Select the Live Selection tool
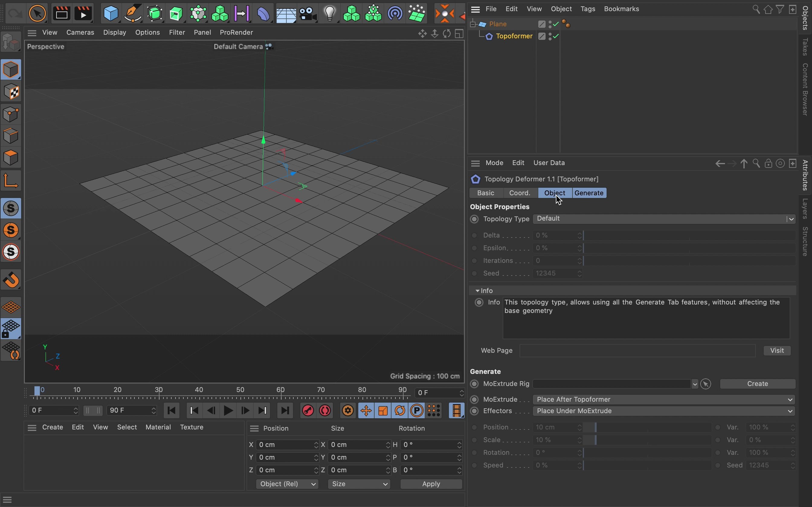Screen dimensions: 812x507 pyautogui.click(x=37, y=13)
